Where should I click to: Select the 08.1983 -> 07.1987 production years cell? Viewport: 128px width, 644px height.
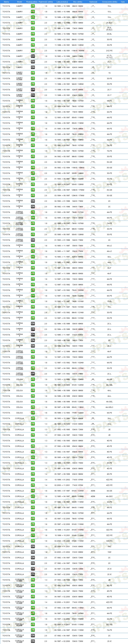tap(62, 491)
